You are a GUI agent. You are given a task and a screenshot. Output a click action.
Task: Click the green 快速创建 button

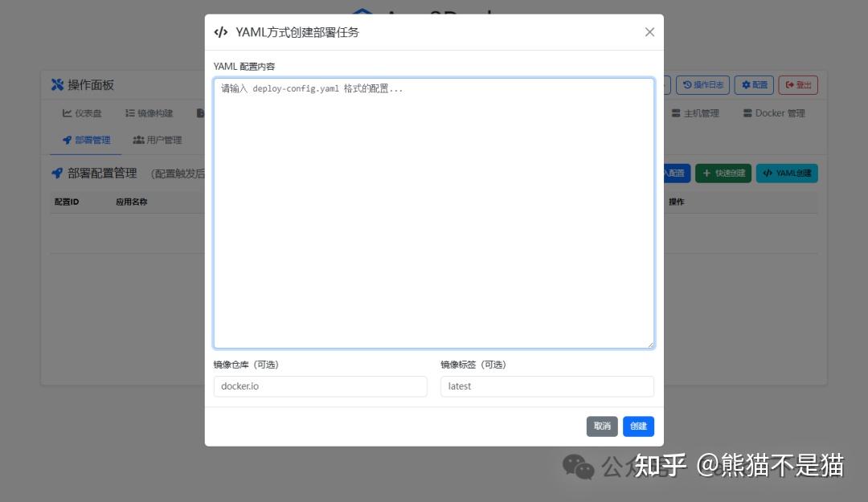click(x=723, y=173)
